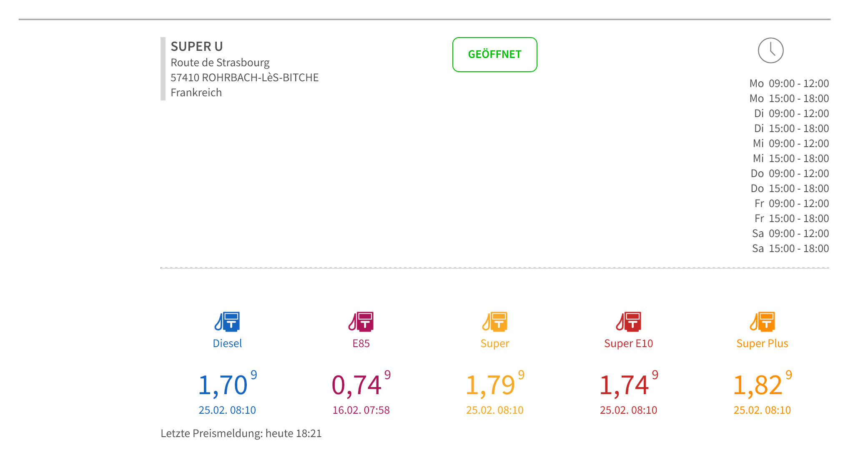This screenshot has width=868, height=450.
Task: Click the E85 timestamp 16.02. 07:58
Action: coord(361,410)
